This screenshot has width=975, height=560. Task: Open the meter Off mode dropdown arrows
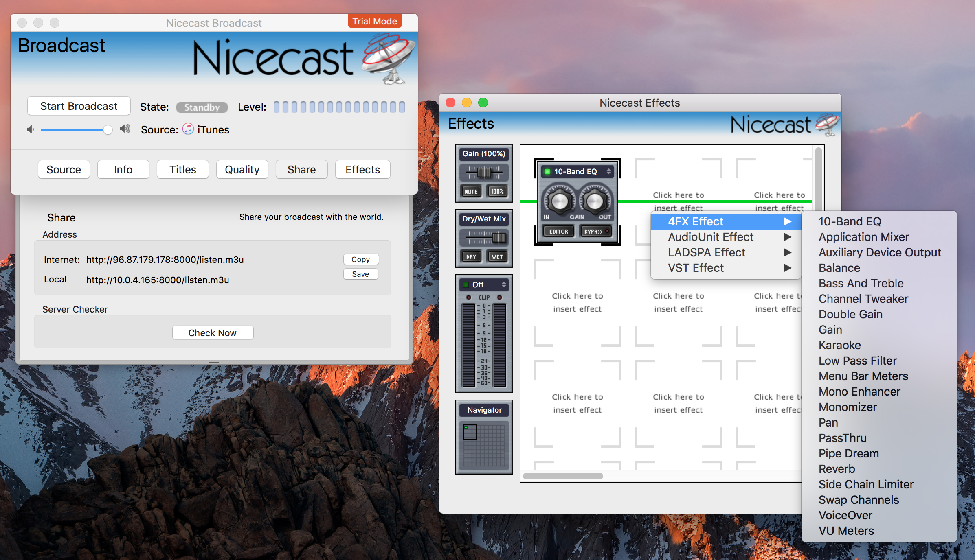(504, 284)
